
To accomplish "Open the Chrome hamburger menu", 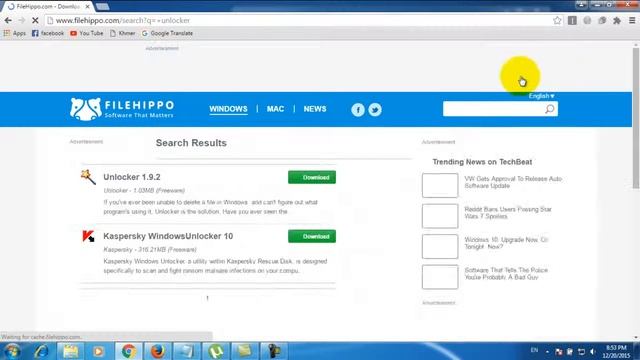I will click(x=632, y=20).
